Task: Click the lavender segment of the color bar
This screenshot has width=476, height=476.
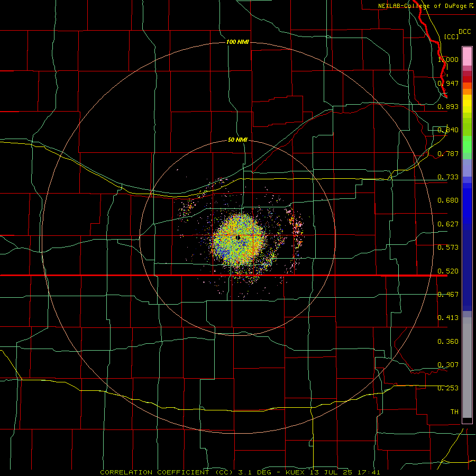Action: click(x=467, y=168)
